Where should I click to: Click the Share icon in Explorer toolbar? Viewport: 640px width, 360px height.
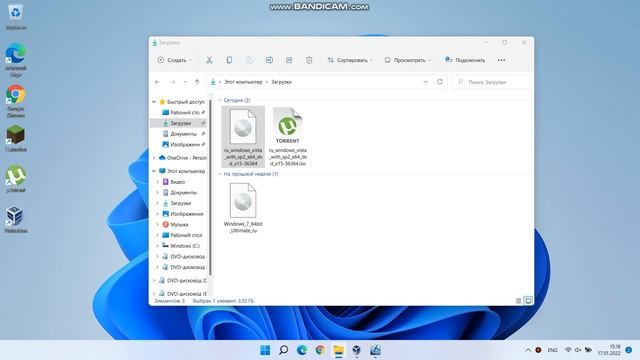tap(289, 60)
